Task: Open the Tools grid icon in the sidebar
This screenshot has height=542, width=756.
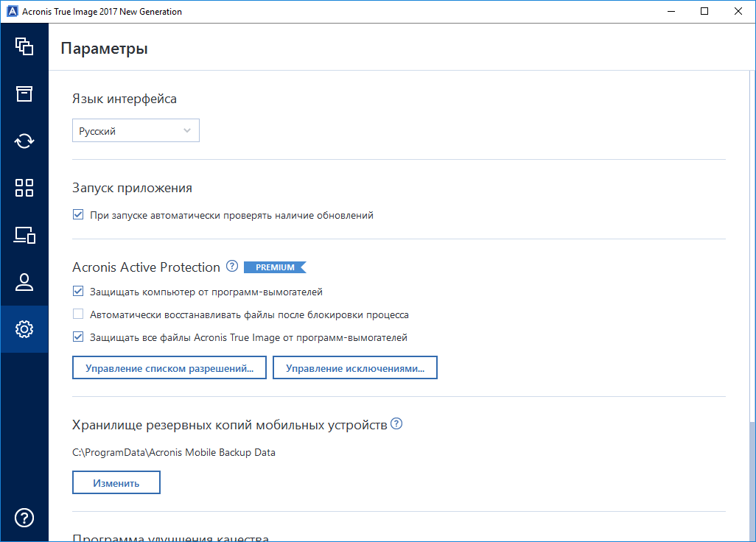Action: pyautogui.click(x=24, y=188)
